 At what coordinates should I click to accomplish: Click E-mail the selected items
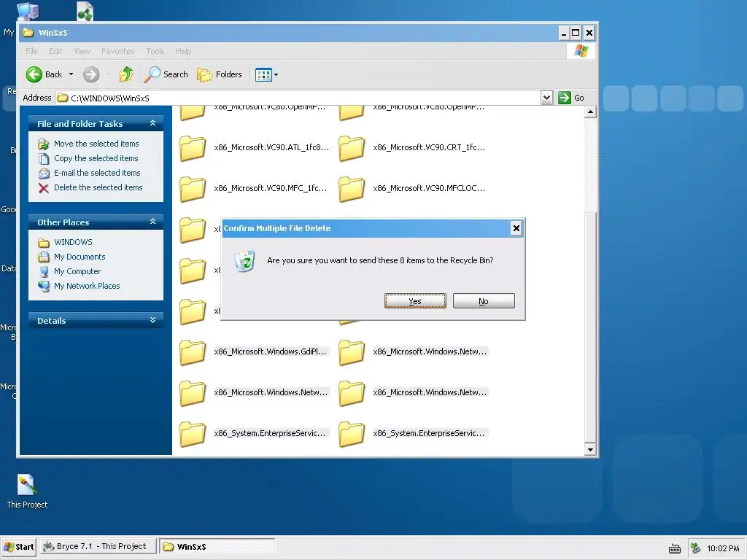coord(97,173)
